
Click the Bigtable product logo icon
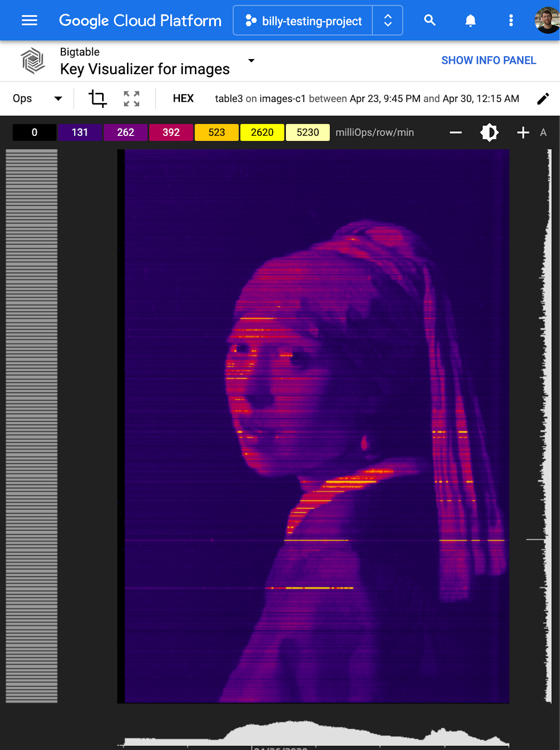pos(32,61)
